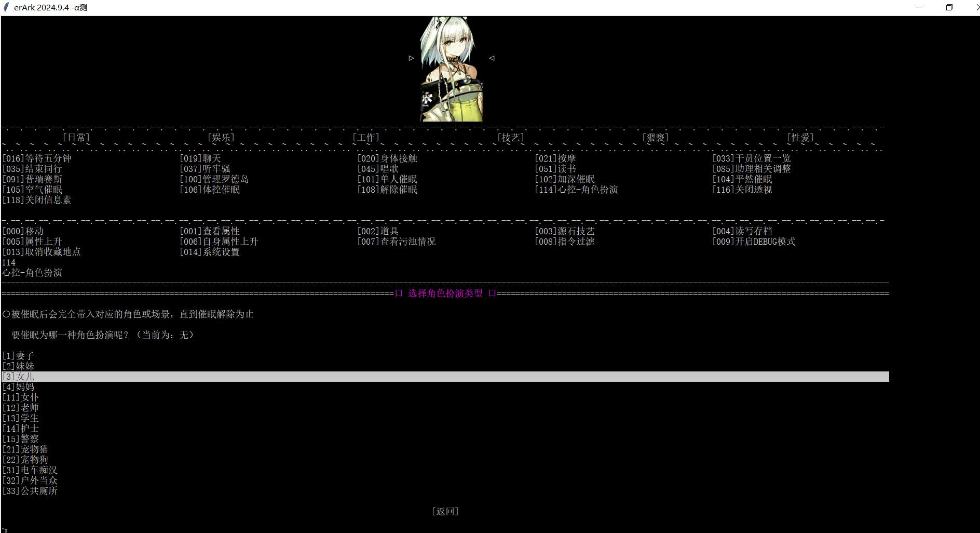Image resolution: width=980 pixels, height=533 pixels.
Task: Click [013]取消收藏地点
Action: pos(42,252)
